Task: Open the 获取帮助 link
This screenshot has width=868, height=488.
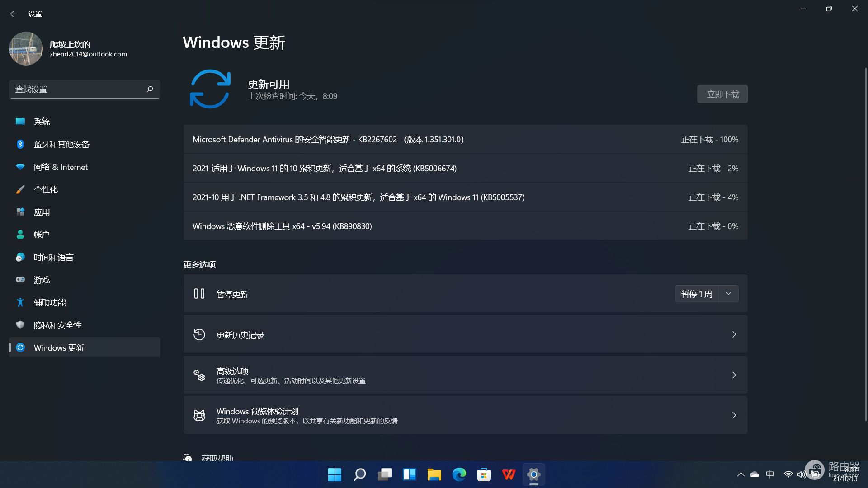Action: coord(217,457)
